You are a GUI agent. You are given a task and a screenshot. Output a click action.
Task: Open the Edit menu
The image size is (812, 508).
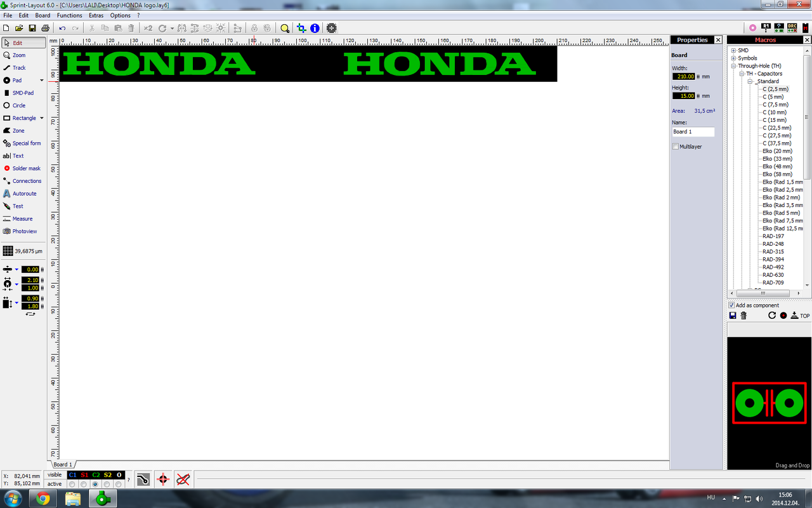pos(23,15)
